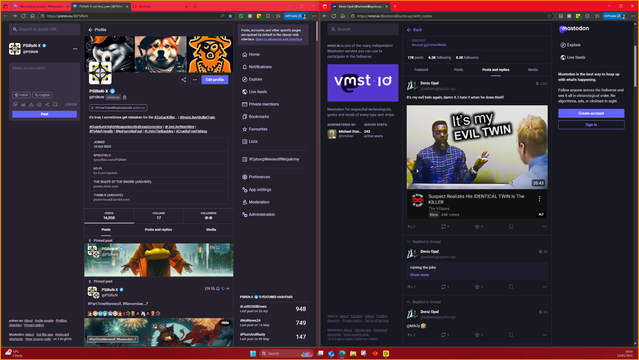Open the Windows Start menu
The width and height of the screenshot is (639, 360).
pyautogui.click(x=253, y=353)
